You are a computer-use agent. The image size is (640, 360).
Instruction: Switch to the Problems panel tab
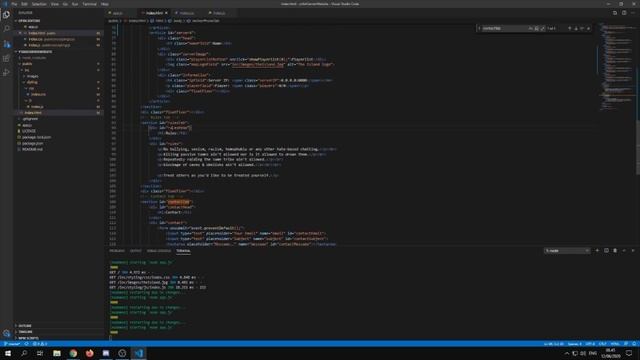pos(117,251)
